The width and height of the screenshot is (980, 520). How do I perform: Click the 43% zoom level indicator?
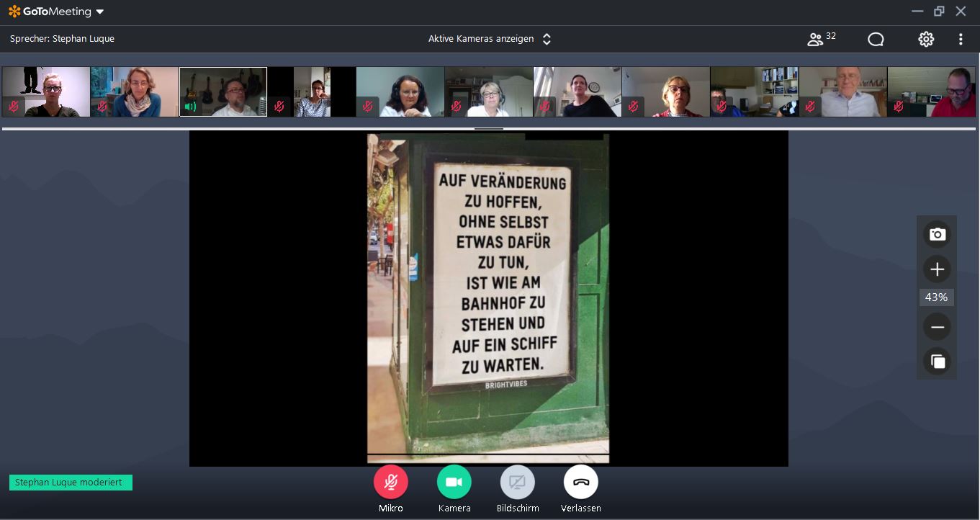tap(936, 297)
